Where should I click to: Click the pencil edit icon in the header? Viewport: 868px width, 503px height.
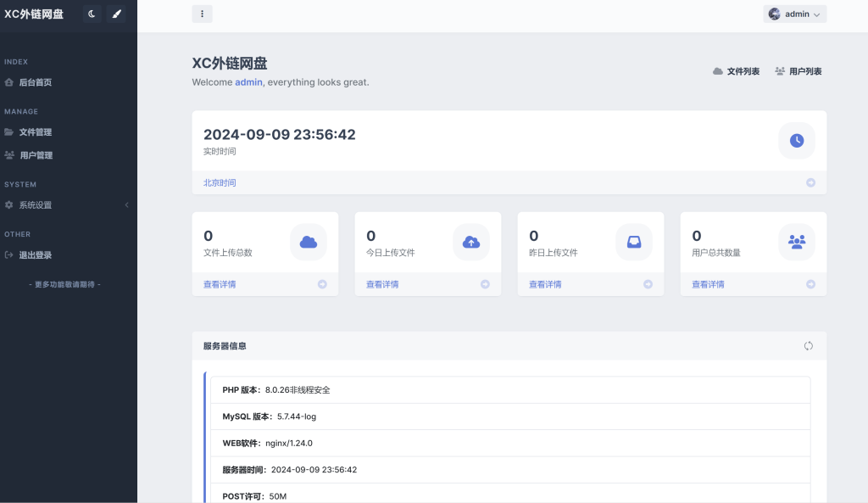click(117, 14)
